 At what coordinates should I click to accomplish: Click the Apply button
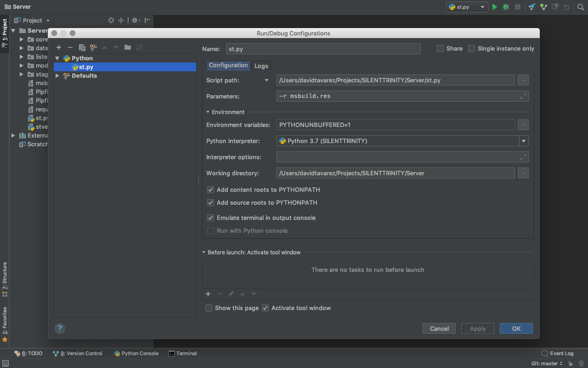pyautogui.click(x=478, y=328)
